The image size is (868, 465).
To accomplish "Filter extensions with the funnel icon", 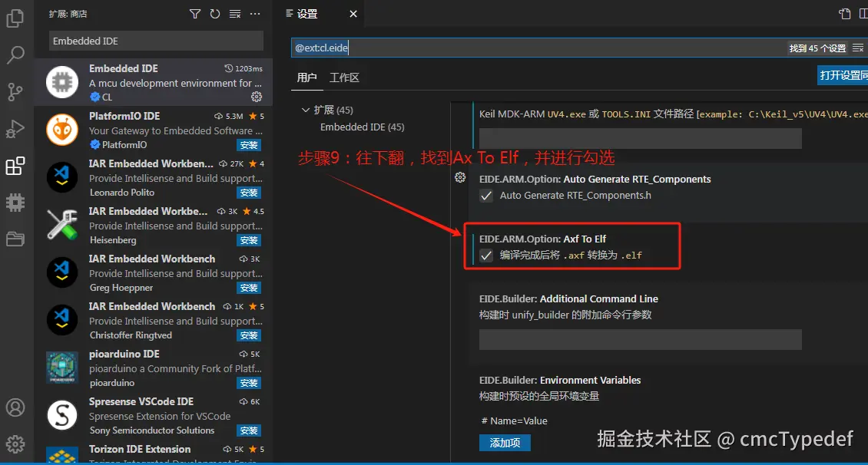I will point(195,14).
